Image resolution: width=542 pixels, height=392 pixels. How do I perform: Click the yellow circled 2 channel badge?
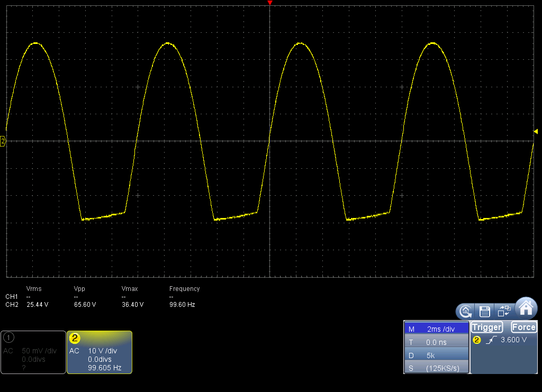(75, 338)
